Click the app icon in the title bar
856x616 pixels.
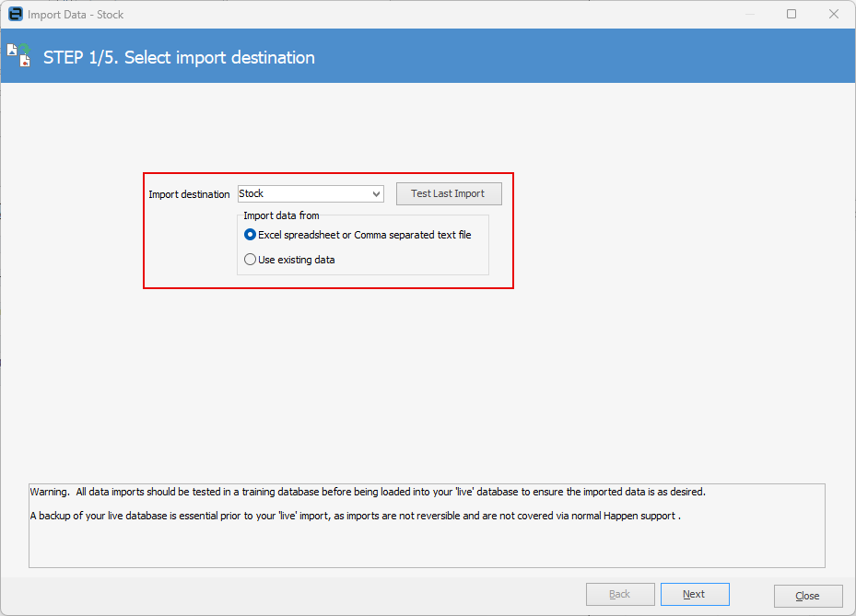pyautogui.click(x=15, y=15)
